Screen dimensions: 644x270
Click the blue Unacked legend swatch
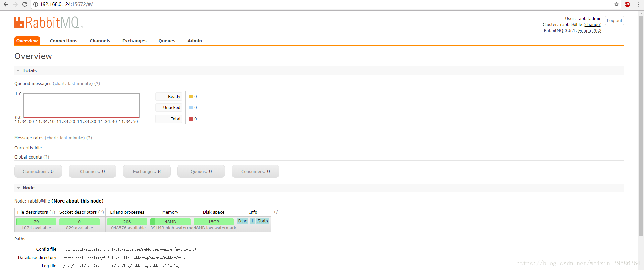pos(191,108)
